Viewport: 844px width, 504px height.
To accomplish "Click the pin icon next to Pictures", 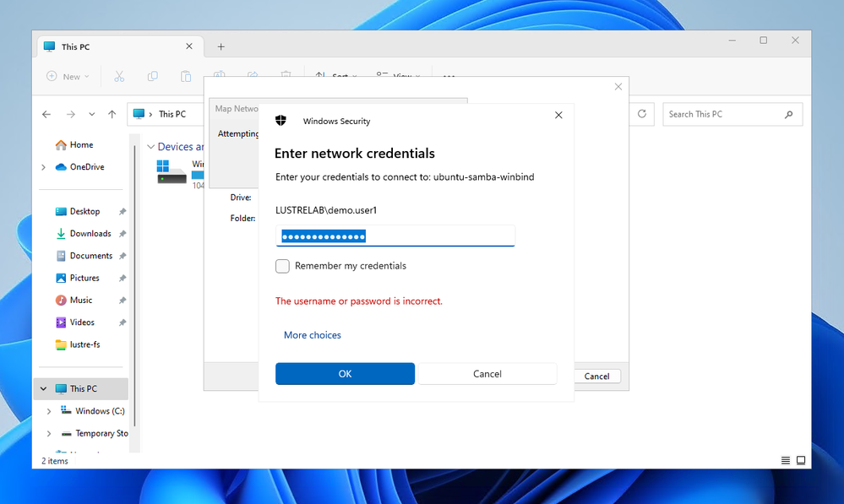I will tap(123, 278).
